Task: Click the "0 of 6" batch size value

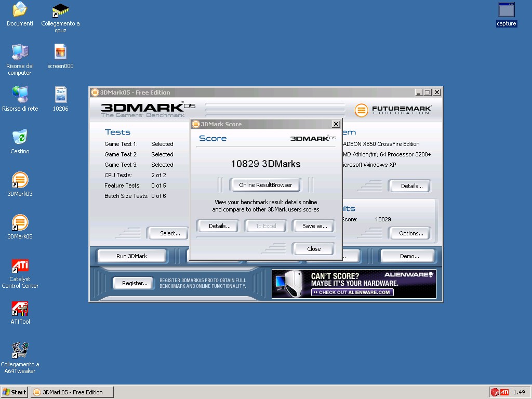Action: click(158, 196)
